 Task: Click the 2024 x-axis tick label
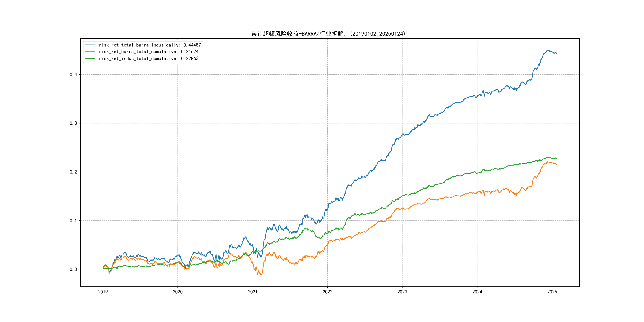click(x=477, y=292)
